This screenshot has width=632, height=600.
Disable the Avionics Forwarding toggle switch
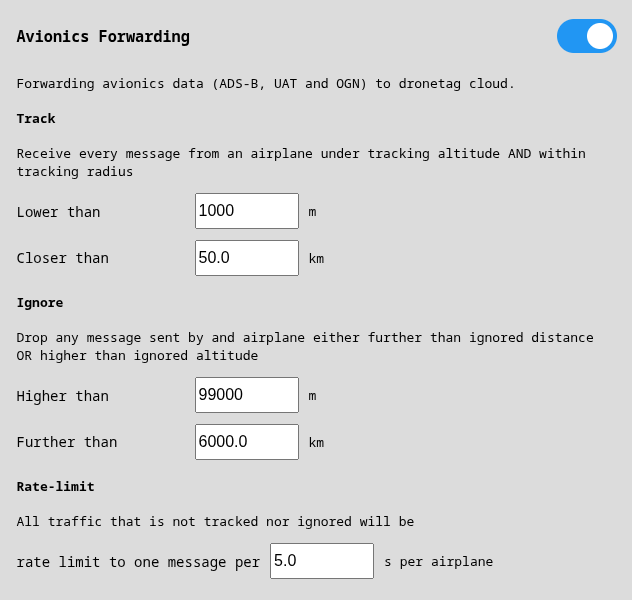point(587,36)
